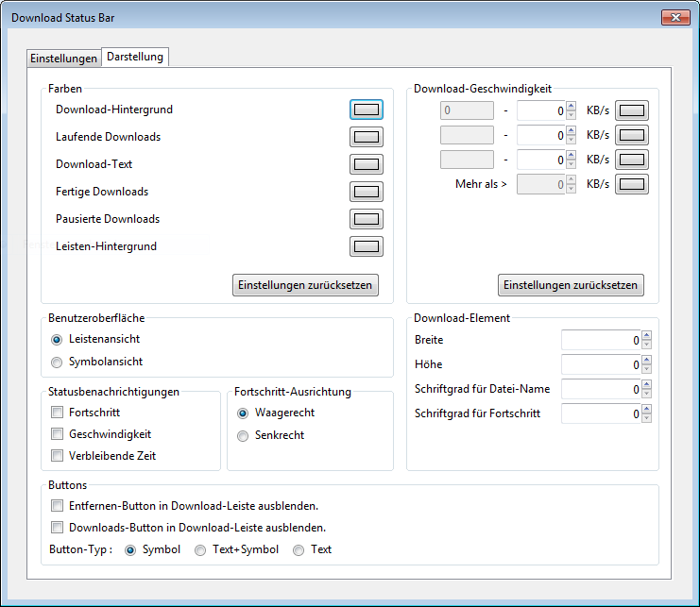The image size is (700, 607).
Task: Decrease Höhe value with down arrow
Action: 646,369
